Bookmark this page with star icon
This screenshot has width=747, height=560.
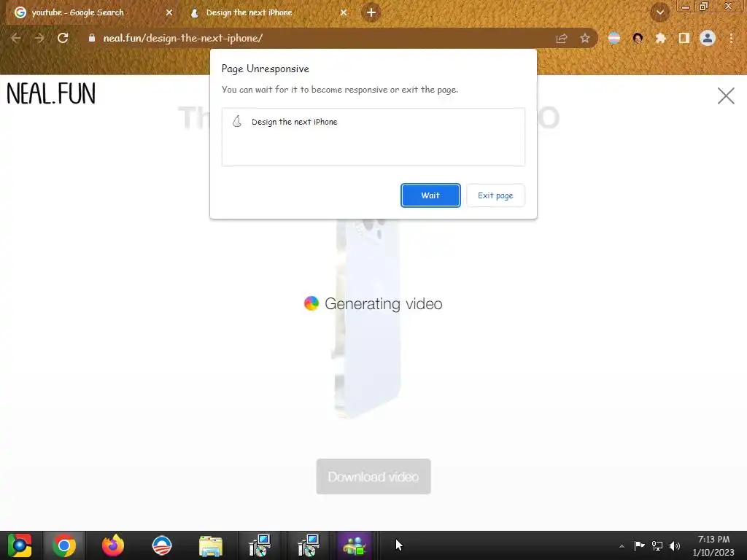click(585, 38)
